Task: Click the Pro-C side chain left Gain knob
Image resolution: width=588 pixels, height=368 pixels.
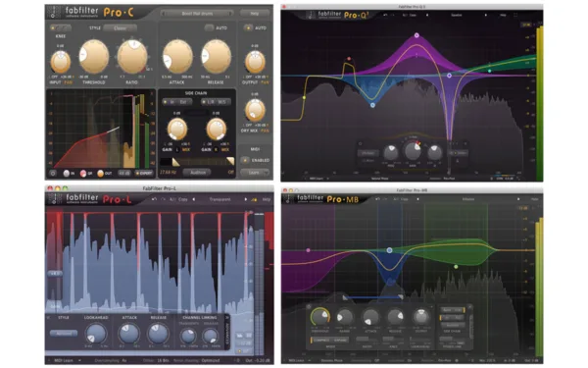Action: [x=177, y=129]
